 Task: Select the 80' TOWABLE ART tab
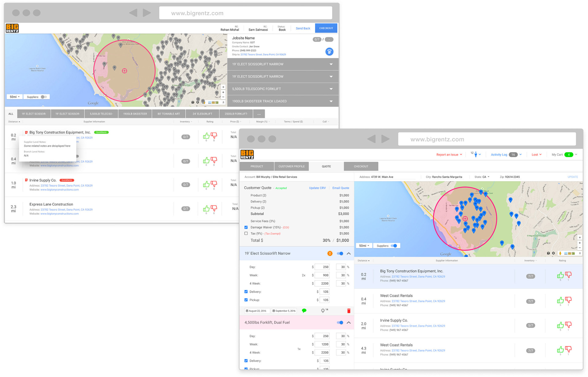coord(169,114)
